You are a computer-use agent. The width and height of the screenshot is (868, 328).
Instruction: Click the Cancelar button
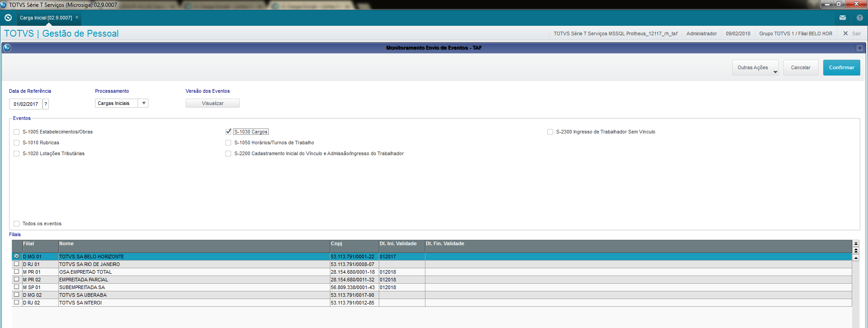click(801, 68)
